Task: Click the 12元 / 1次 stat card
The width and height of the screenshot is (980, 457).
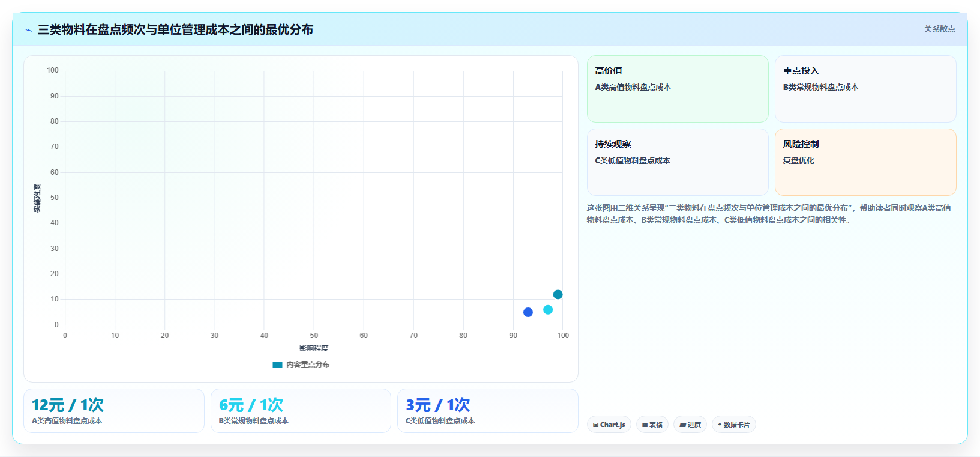Action: tap(114, 411)
